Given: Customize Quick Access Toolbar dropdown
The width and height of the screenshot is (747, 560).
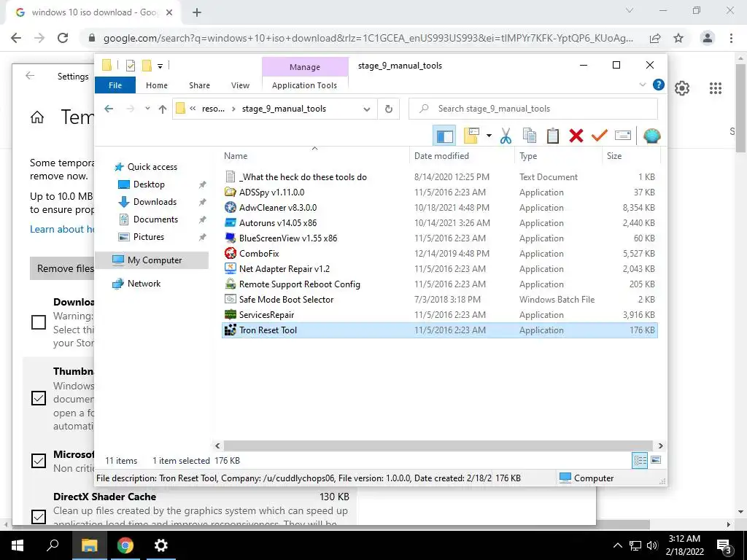Looking at the screenshot, I should tap(160, 66).
